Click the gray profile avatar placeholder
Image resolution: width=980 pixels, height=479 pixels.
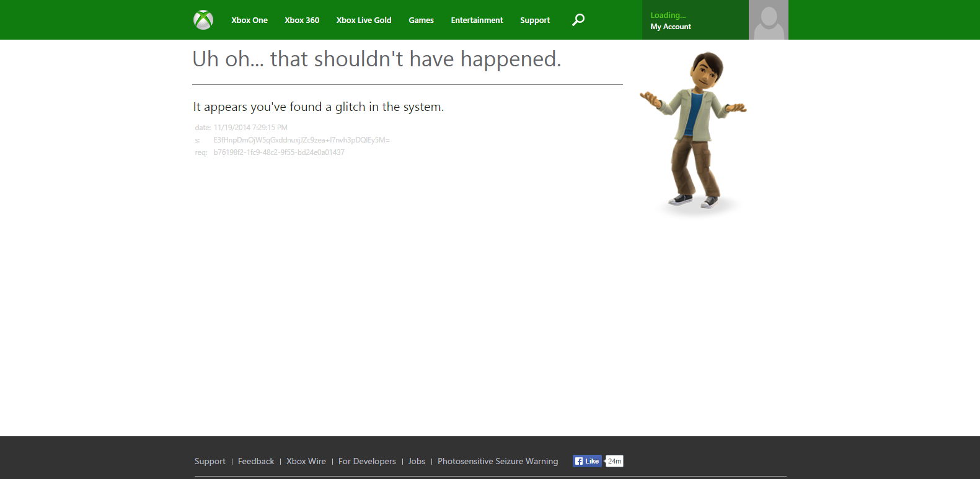click(x=769, y=20)
